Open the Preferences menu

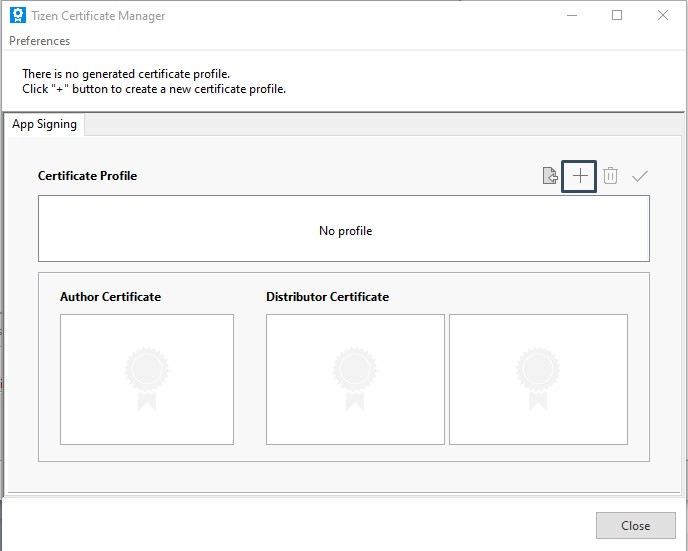pyautogui.click(x=40, y=41)
